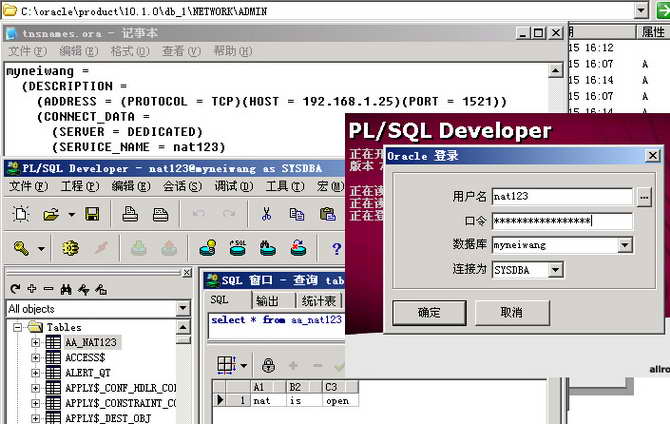670x424 pixels.
Task: Click the binoculars Find icon in object browser
Action: click(66, 290)
